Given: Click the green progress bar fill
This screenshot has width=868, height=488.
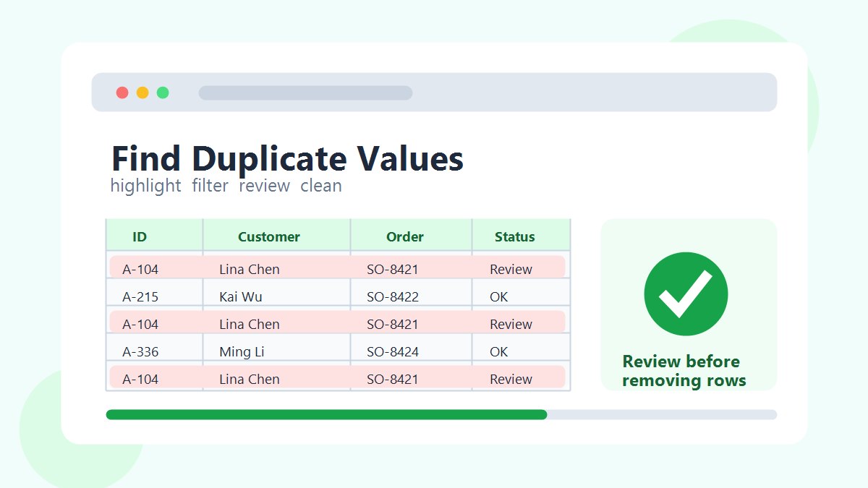Looking at the screenshot, I should point(326,414).
